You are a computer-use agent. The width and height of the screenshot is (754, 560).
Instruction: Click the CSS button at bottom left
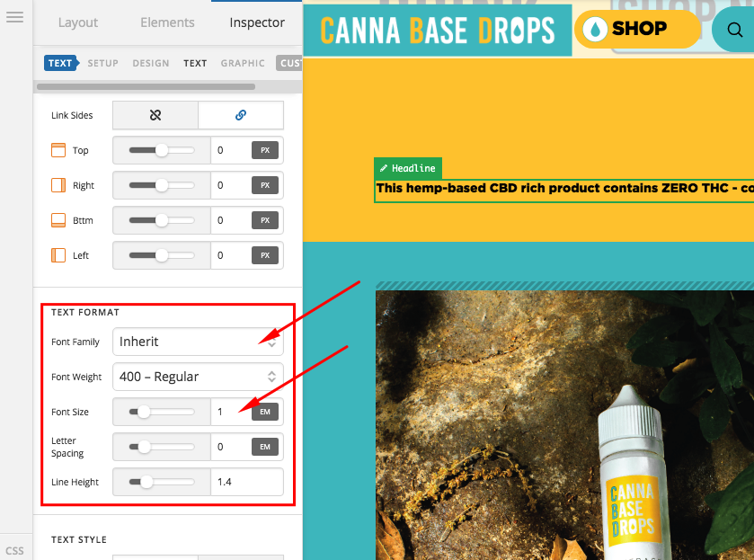pyautogui.click(x=14, y=551)
